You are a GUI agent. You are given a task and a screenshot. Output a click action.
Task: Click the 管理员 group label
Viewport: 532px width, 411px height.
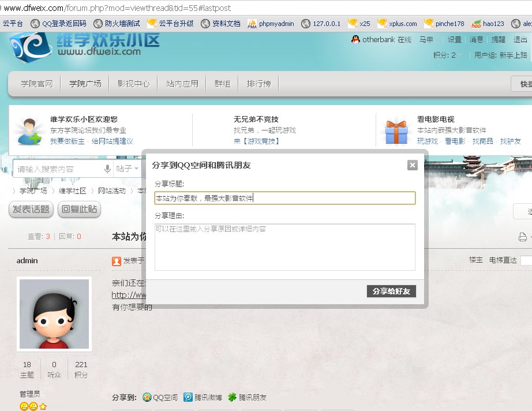(30, 394)
